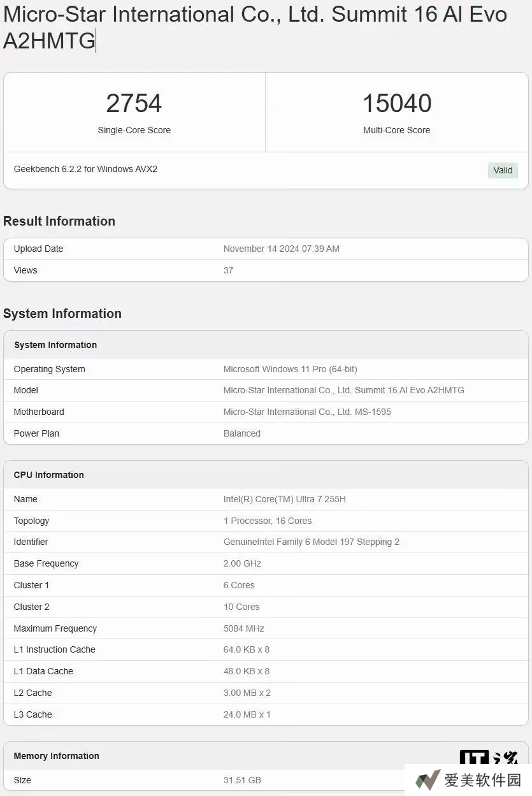The height and width of the screenshot is (796, 532).
Task: Click the Result Information heading
Action: 59,221
